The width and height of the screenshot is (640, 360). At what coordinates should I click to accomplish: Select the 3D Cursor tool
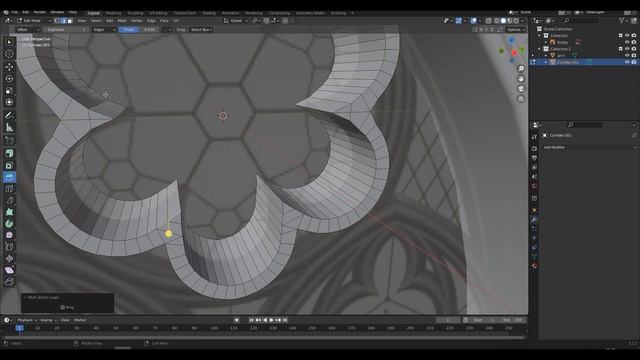coord(9,53)
